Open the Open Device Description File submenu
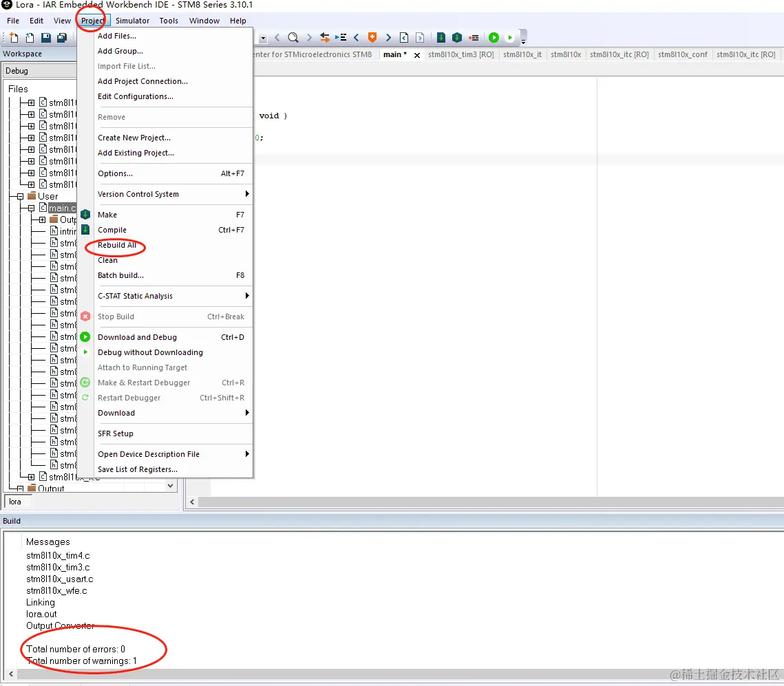Screen dimensions: 784x686 173,454
